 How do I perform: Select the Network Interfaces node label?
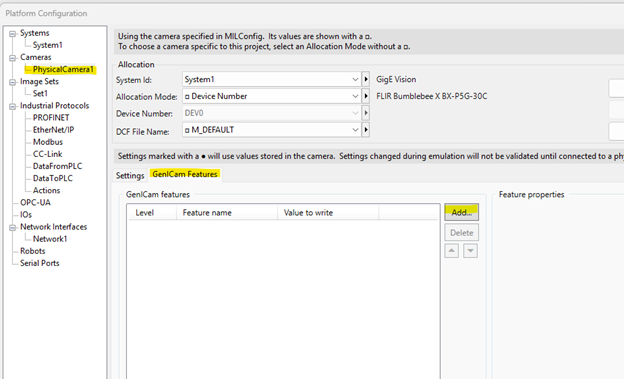(53, 227)
